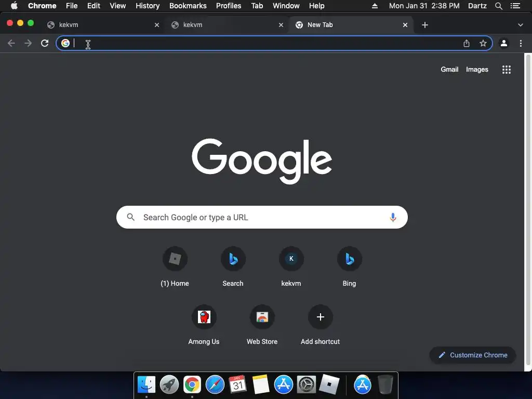Open the Chrome application menu
The height and width of the screenshot is (399, 532).
42,6
